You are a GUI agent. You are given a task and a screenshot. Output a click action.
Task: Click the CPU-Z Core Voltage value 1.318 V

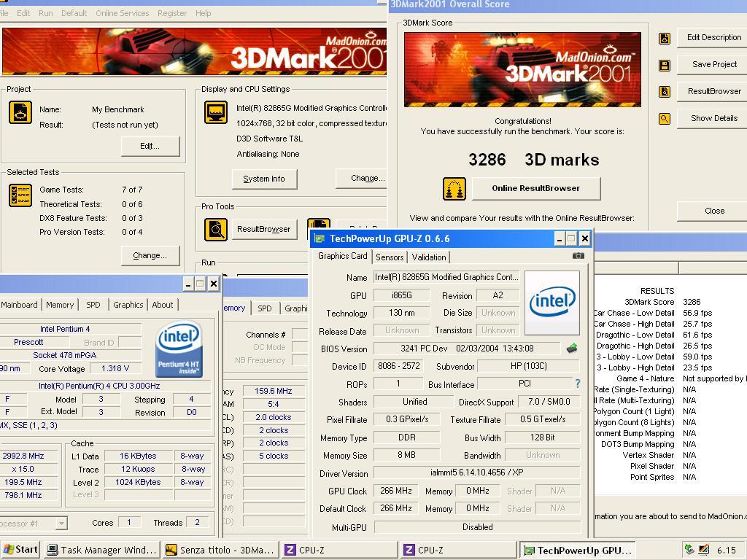[x=115, y=368]
